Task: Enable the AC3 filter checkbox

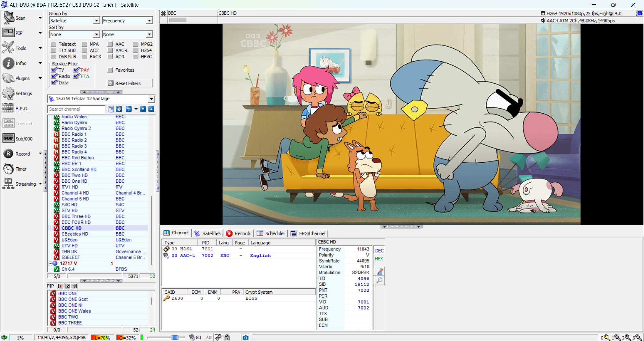Action: [x=85, y=50]
